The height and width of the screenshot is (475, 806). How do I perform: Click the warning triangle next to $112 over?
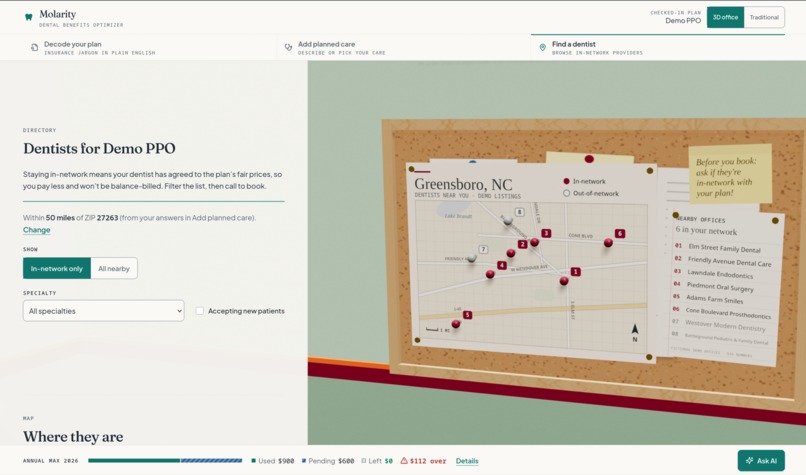click(x=404, y=461)
